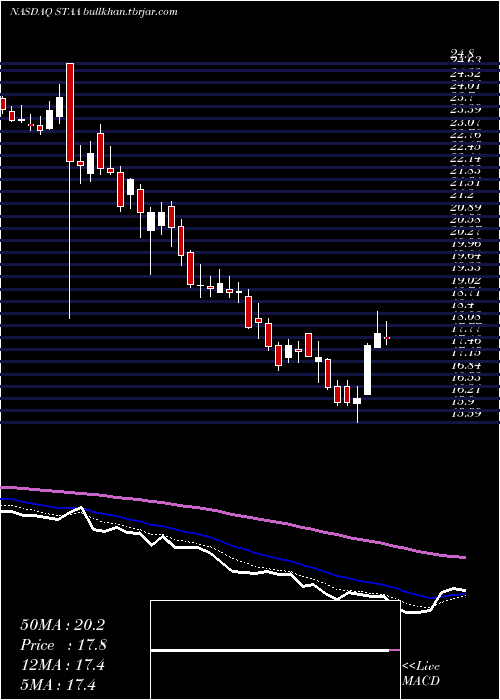Click the 20.27 price axis label
The width and height of the screenshot is (500, 700).
pyautogui.click(x=465, y=231)
